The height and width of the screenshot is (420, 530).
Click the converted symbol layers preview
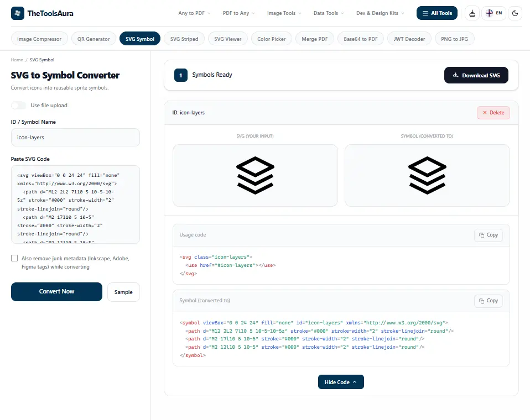427,175
